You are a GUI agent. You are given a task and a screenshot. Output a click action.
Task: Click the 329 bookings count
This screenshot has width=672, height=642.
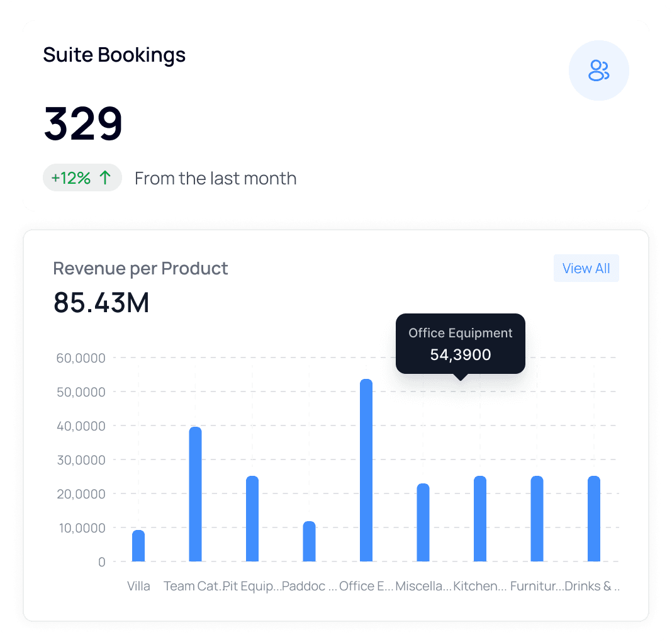point(82,124)
